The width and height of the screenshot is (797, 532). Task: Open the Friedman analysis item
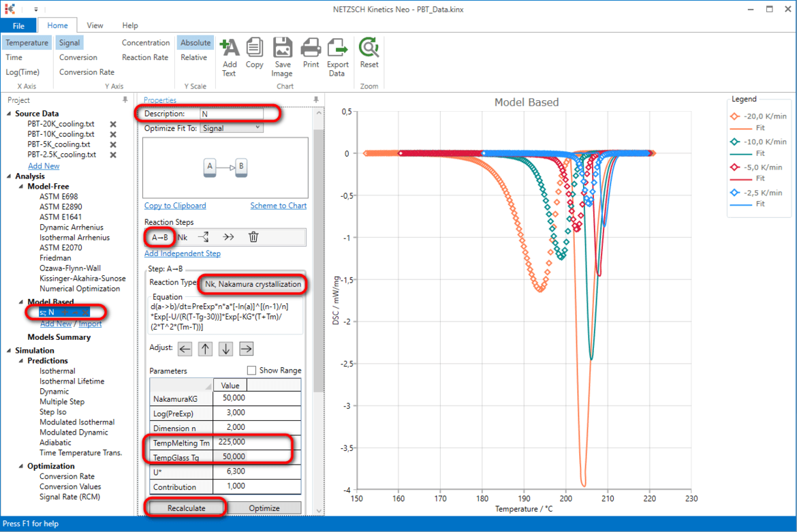tap(55, 257)
